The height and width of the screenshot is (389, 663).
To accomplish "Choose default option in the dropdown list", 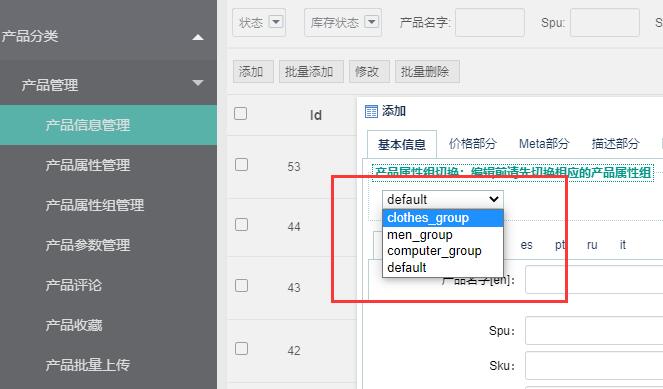I will [443, 268].
